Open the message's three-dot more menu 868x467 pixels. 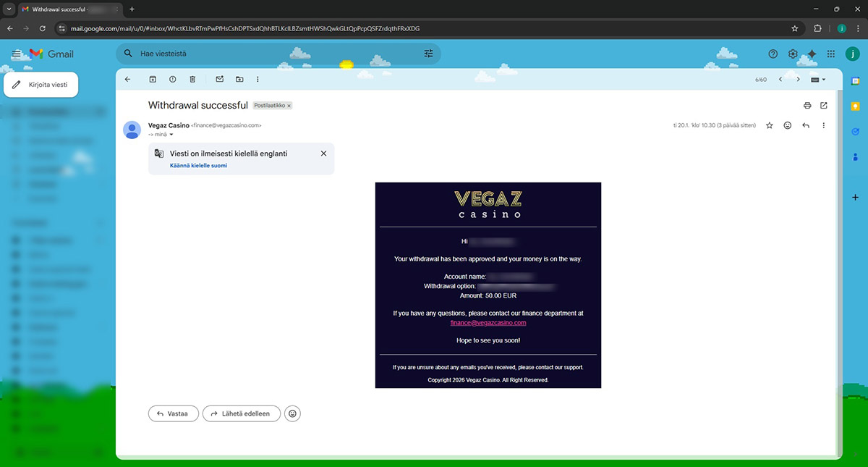point(824,125)
